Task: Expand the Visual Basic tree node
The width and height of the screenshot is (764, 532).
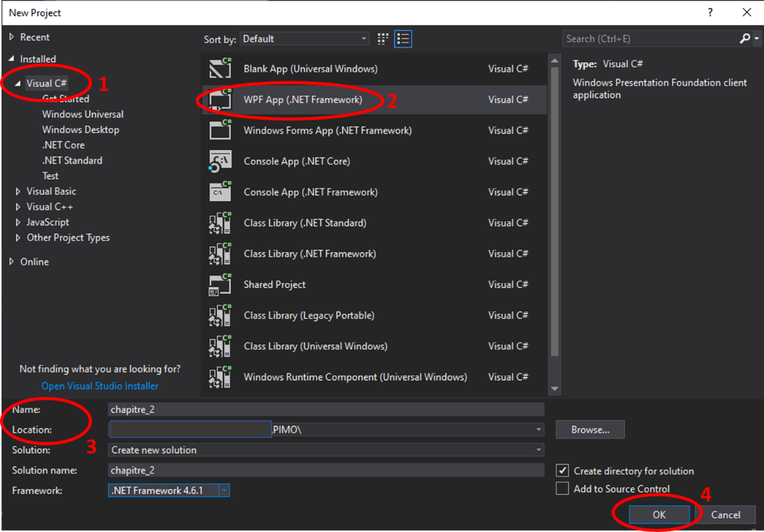Action: tap(18, 191)
